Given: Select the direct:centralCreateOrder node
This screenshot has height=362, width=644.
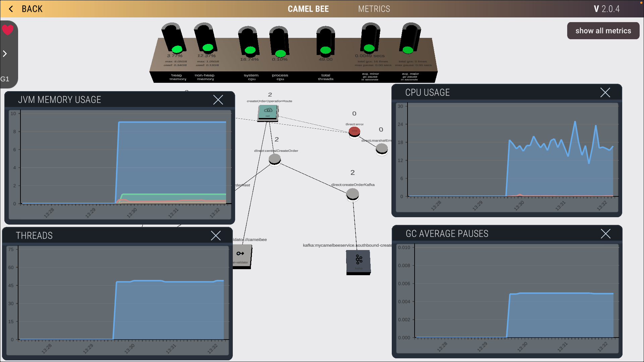Looking at the screenshot, I should coord(275,159).
